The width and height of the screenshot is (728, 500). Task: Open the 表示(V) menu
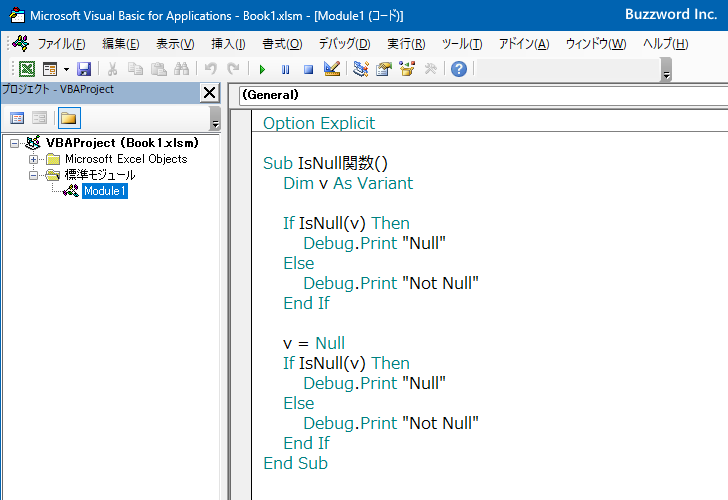(175, 44)
